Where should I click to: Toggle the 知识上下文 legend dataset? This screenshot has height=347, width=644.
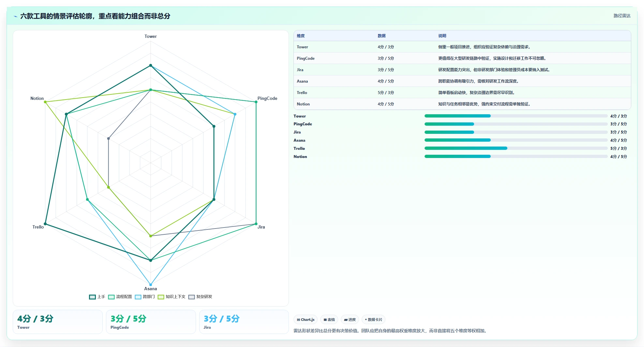(x=172, y=297)
